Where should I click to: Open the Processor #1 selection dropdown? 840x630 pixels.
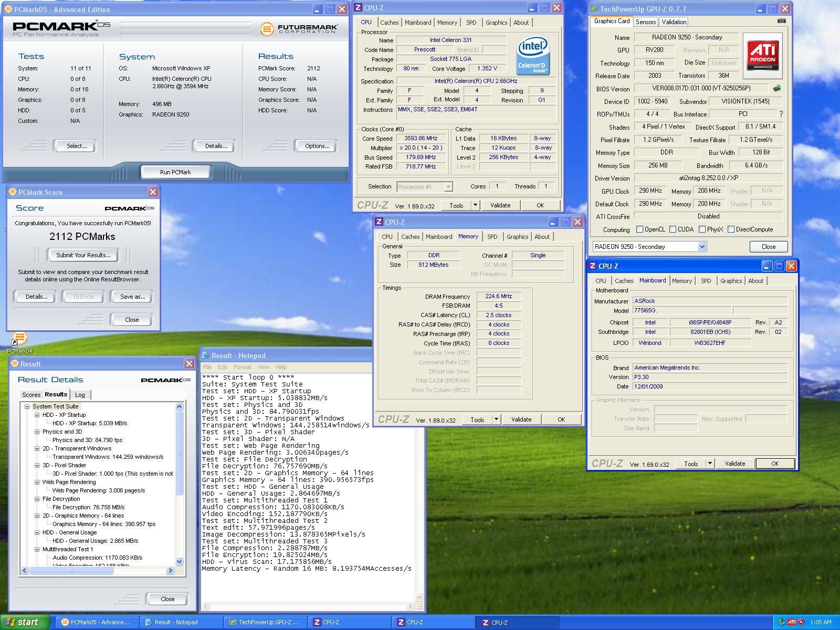pos(448,187)
